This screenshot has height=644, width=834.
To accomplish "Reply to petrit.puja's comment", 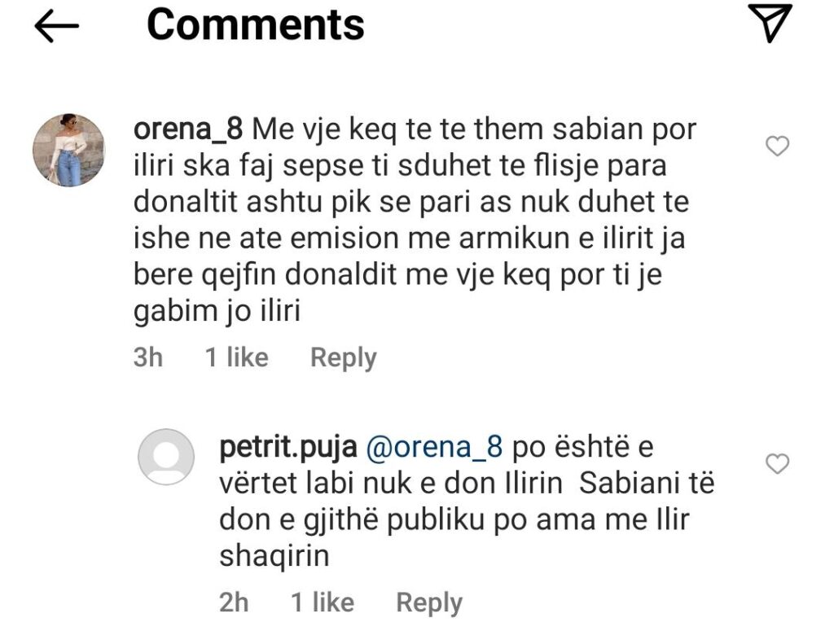I will pos(428,602).
